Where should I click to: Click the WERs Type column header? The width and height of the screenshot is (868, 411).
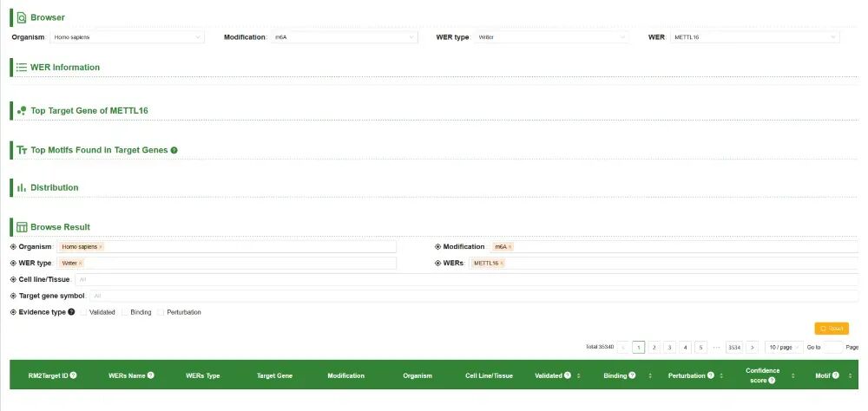[x=202, y=375]
